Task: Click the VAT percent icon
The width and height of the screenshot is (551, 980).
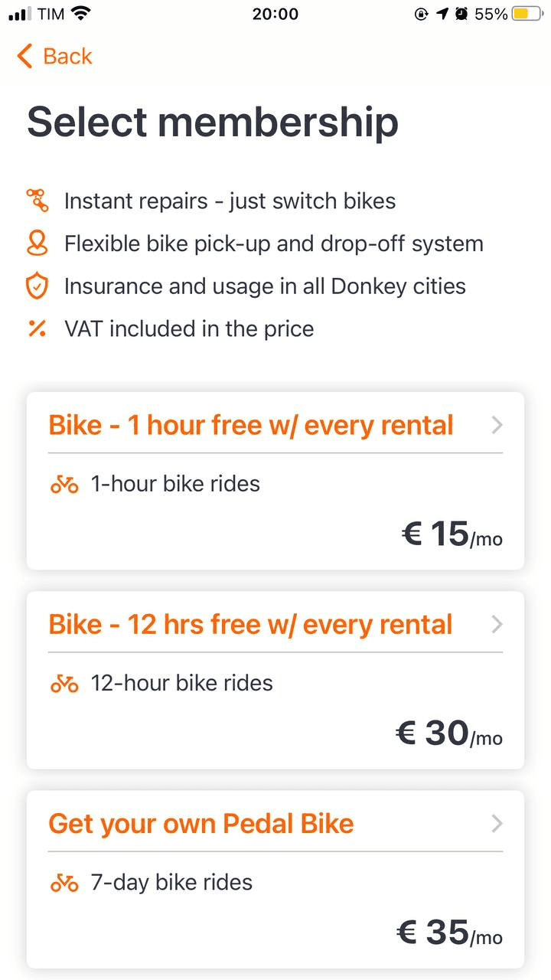Action: (37, 329)
